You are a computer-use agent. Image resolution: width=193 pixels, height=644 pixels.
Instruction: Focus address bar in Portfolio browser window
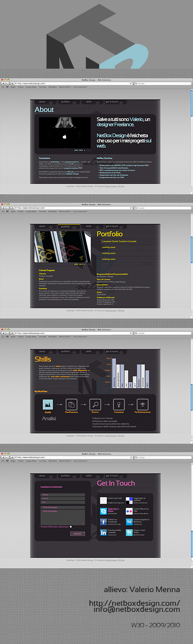click(x=73, y=208)
